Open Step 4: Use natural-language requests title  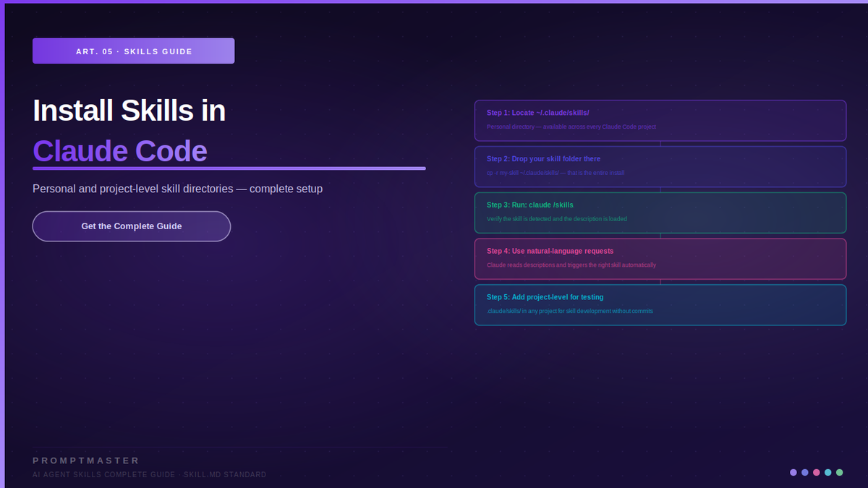point(550,251)
